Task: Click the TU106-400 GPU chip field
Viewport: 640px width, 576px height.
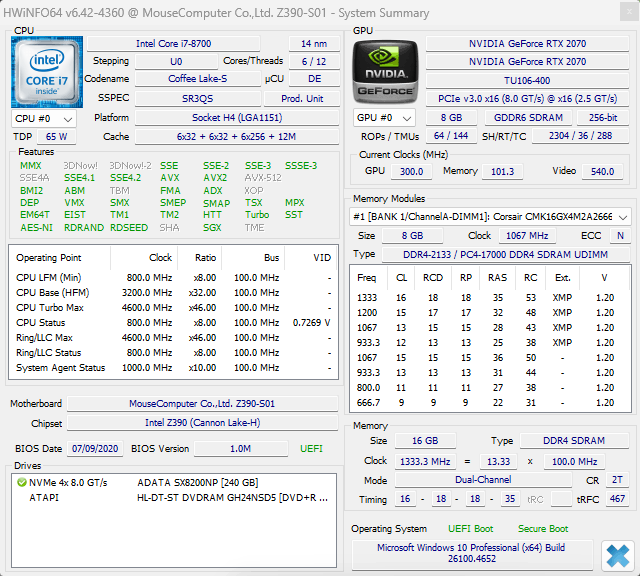Action: pyautogui.click(x=527, y=80)
